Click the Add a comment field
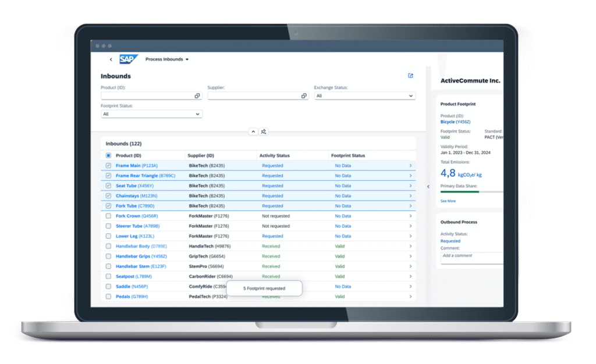596x364 pixels. click(471, 256)
